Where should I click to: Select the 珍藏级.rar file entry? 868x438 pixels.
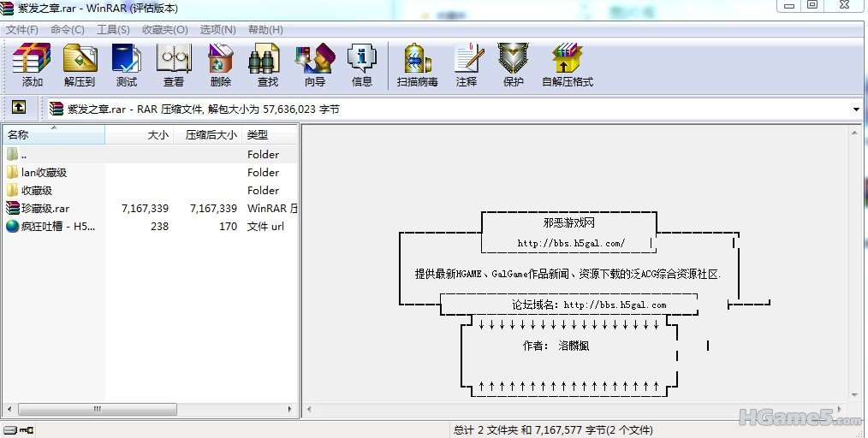click(x=45, y=208)
